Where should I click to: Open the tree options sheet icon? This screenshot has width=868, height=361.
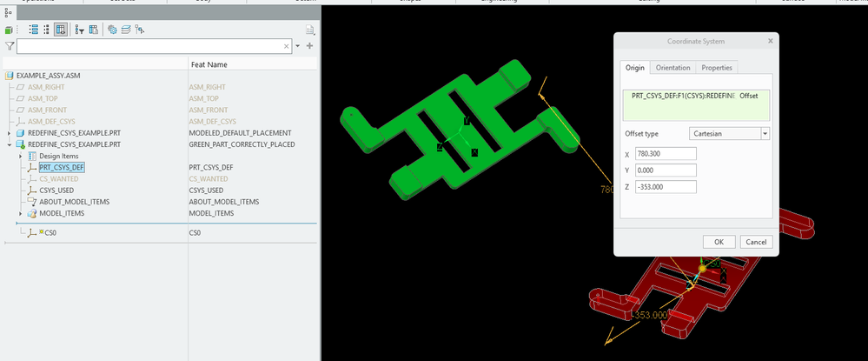[x=310, y=30]
